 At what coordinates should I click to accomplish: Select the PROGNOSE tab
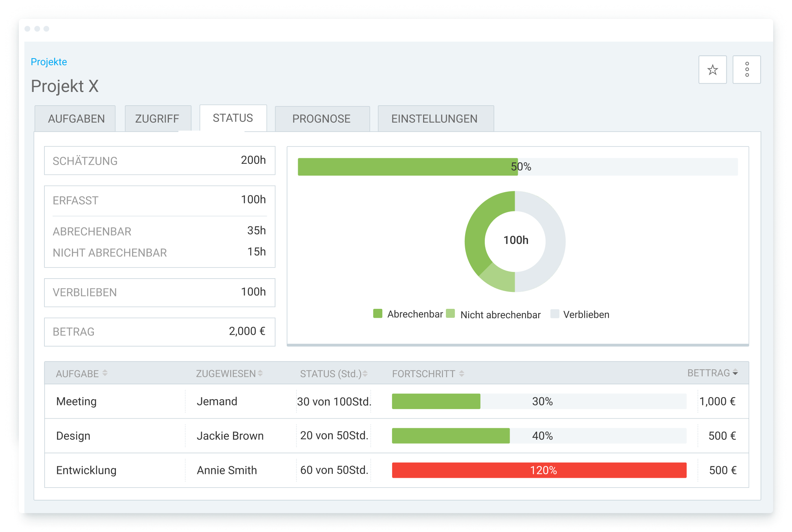[x=321, y=119]
